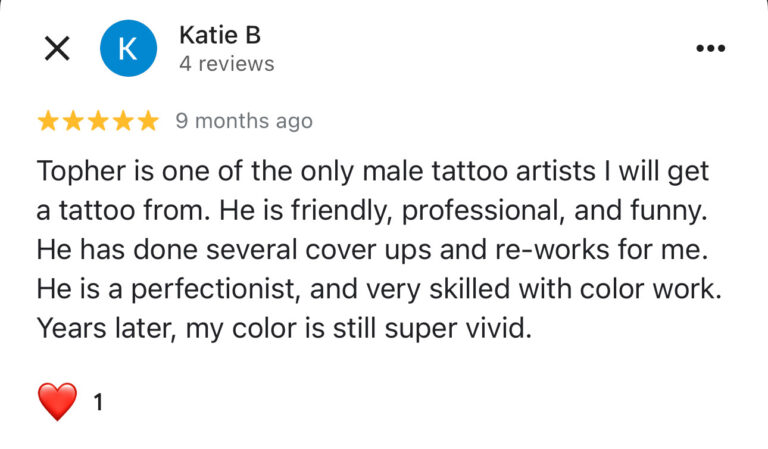Image resolution: width=768 pixels, height=449 pixels.
Task: Open Katie B's reviewer profile name
Action: pyautogui.click(x=219, y=35)
